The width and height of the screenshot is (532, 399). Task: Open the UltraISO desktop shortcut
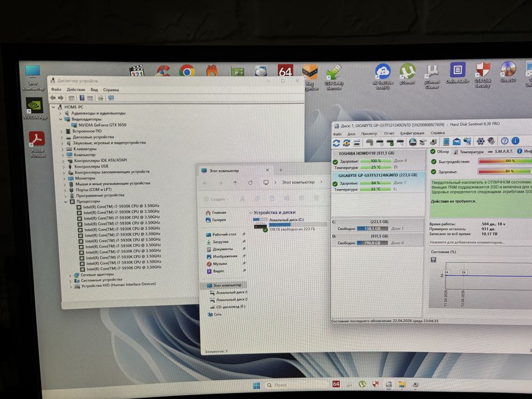[x=508, y=72]
